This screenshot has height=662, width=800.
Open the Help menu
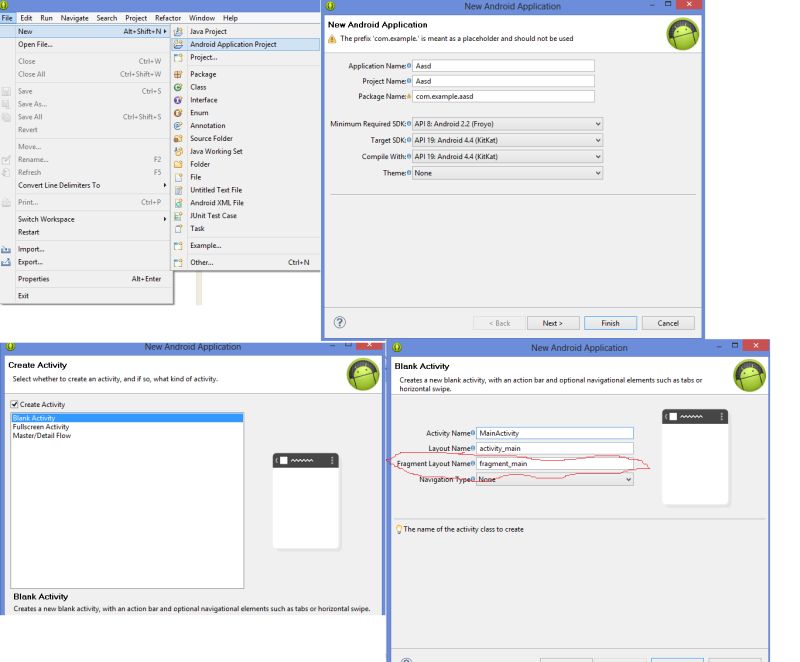point(230,18)
